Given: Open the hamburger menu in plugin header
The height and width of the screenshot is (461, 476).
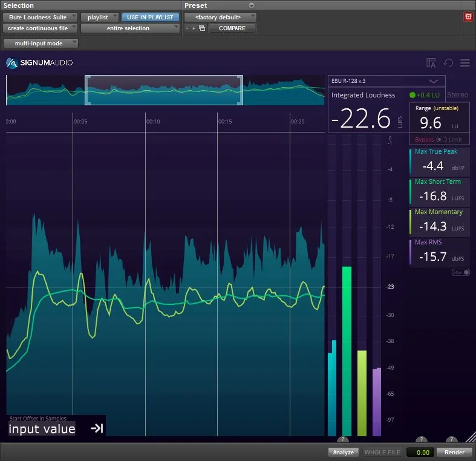Looking at the screenshot, I should pyautogui.click(x=465, y=63).
